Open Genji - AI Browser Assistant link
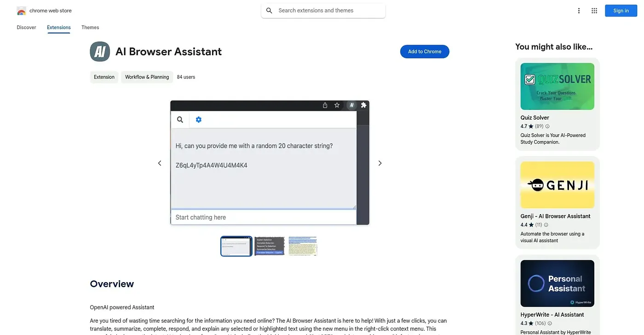 [556, 216]
